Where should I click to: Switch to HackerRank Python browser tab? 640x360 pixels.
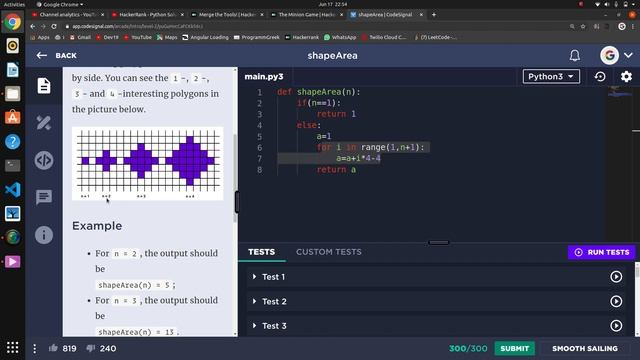(x=148, y=15)
